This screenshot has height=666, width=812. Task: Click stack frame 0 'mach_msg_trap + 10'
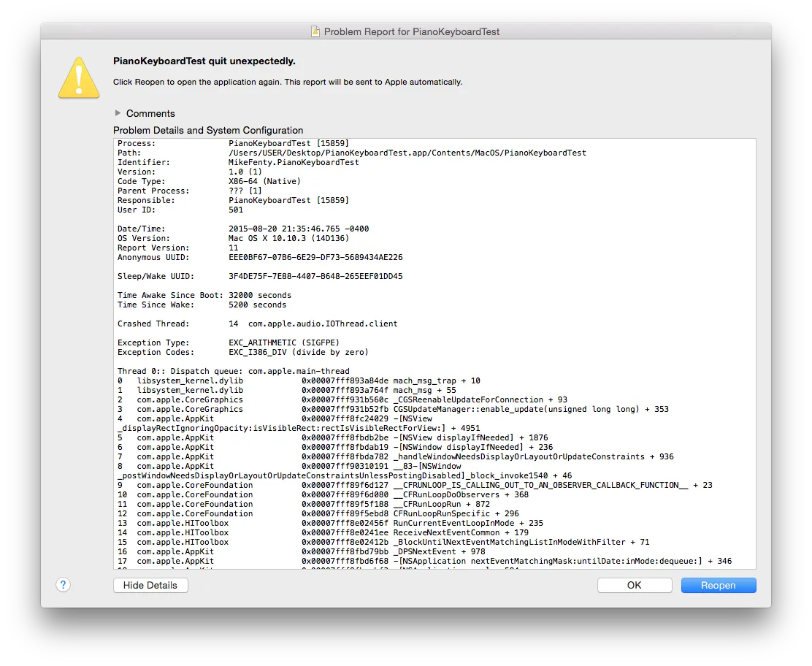(x=437, y=380)
